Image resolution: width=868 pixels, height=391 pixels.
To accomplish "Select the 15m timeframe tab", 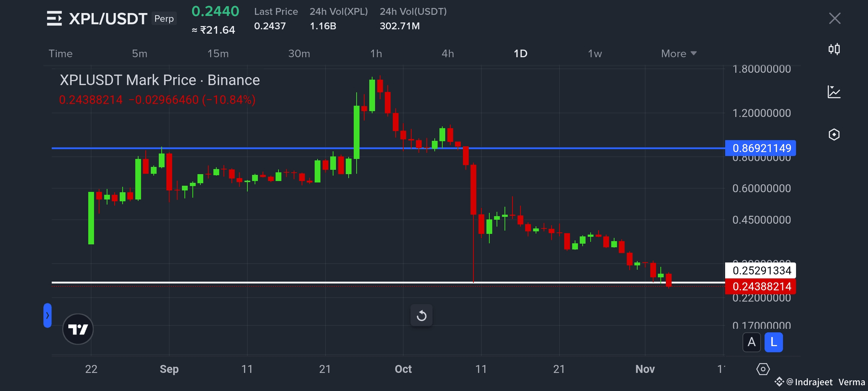I will coord(218,54).
